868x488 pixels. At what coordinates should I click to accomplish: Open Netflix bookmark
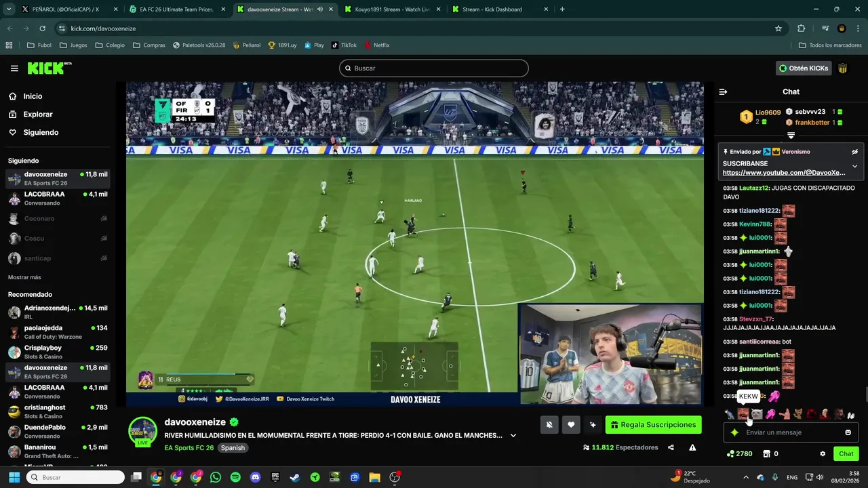pos(376,45)
